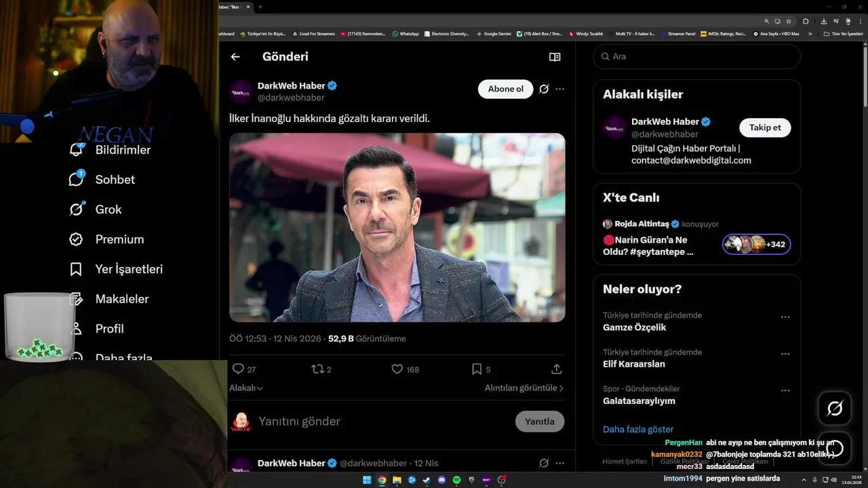Click Takip et for DarkWeb Haber
Viewport: 868px width, 488px height.
[765, 127]
